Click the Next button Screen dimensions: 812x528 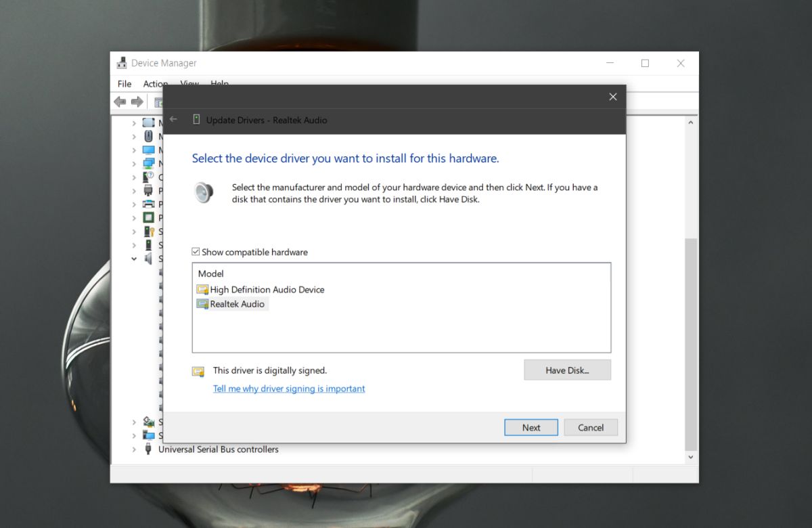[531, 427]
